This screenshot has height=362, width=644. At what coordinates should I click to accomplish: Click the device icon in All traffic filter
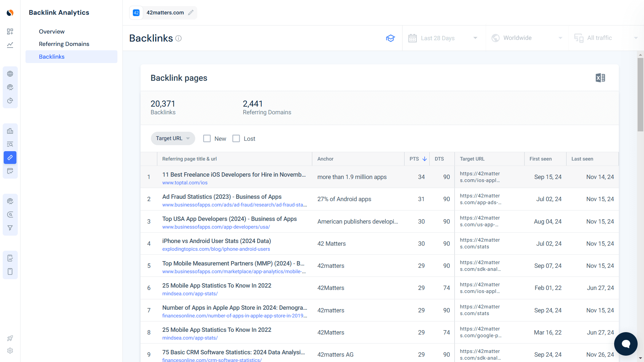tap(579, 38)
